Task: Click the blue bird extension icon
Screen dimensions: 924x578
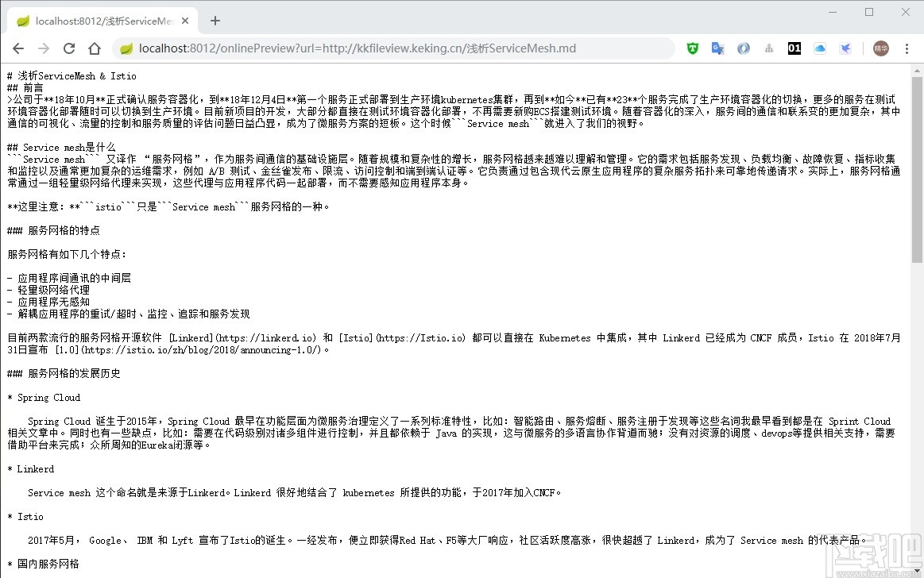Action: click(845, 48)
